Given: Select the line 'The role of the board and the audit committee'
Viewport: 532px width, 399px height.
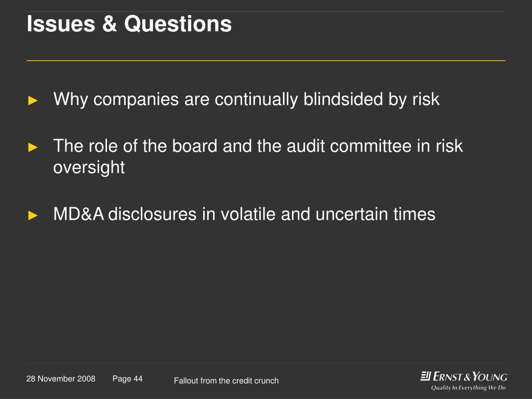Looking at the screenshot, I should 233,146.
